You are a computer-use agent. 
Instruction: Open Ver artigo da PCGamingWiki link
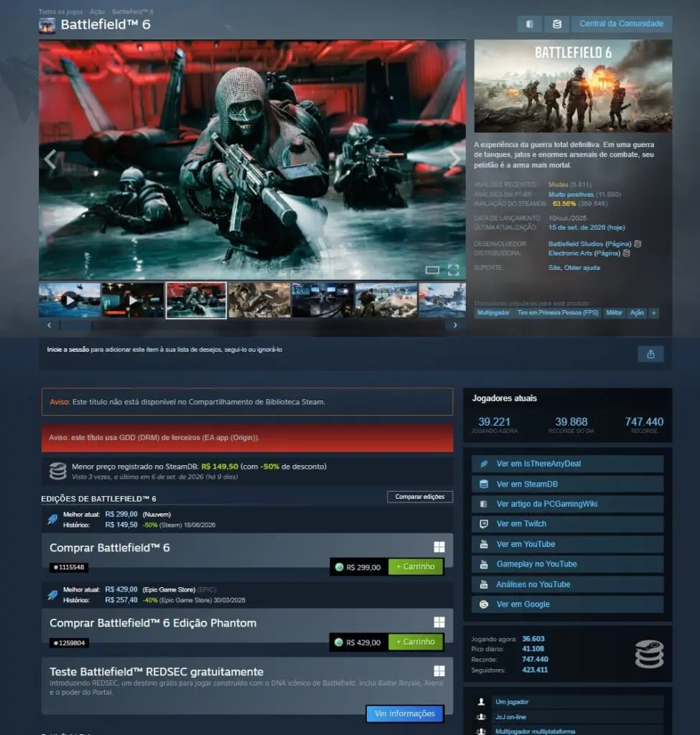pyautogui.click(x=567, y=504)
